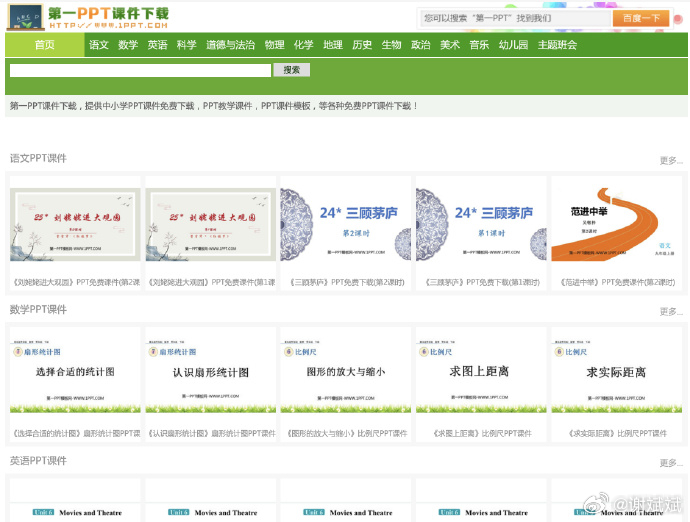The width and height of the screenshot is (690, 522).
Task: Click 《三顾茅庐》PPT免费下载(第2课时) caption link
Action: coord(347,282)
